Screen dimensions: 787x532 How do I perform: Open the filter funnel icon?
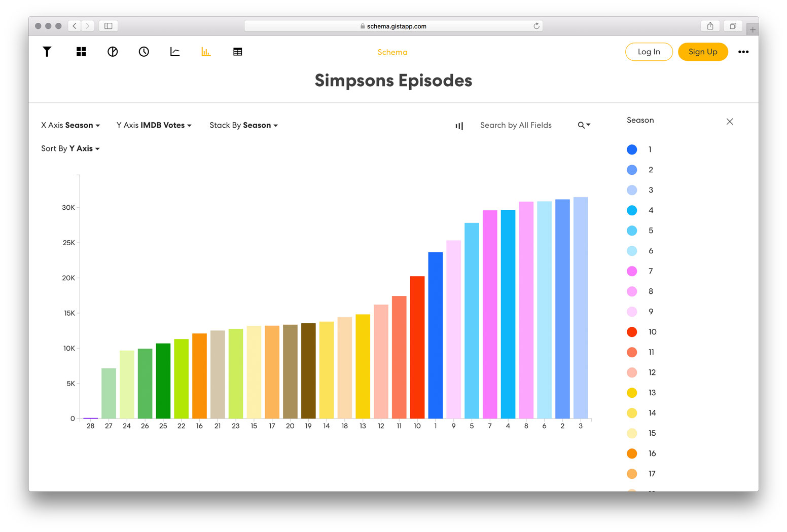47,52
